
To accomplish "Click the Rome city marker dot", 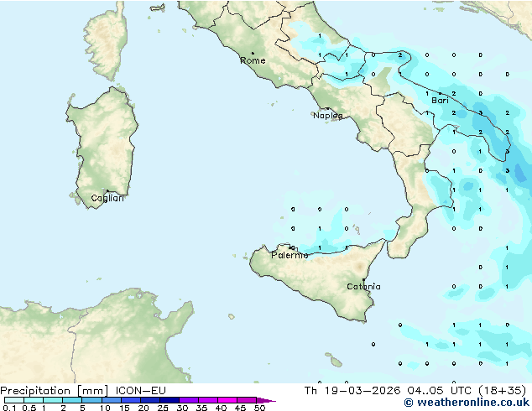I will pyautogui.click(x=253, y=53).
